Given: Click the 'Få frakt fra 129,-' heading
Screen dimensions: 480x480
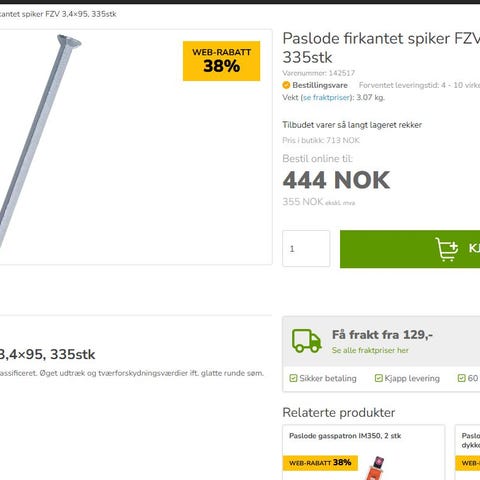Looking at the screenshot, I should [382, 335].
